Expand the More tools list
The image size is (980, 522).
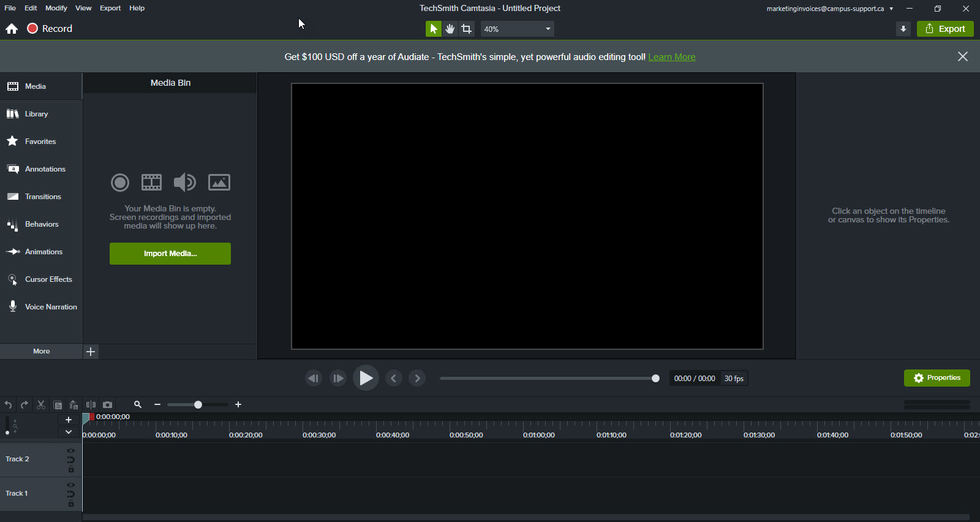(x=41, y=351)
